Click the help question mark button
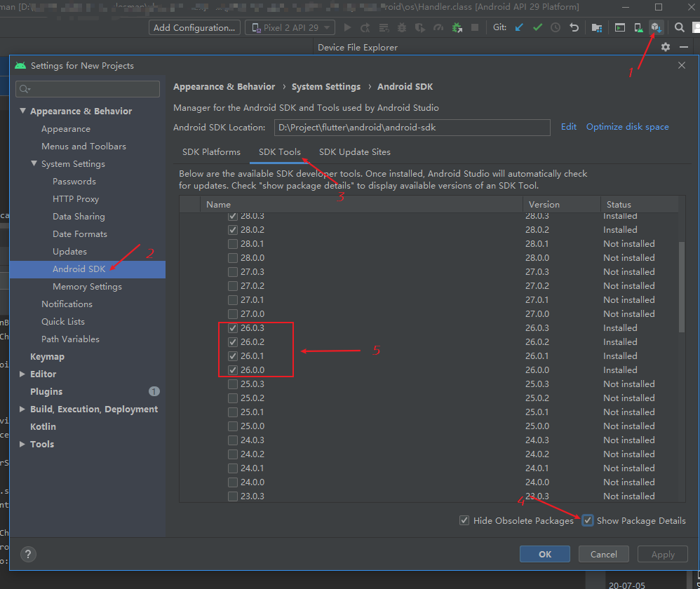Viewport: 700px width, 589px height. 28,554
